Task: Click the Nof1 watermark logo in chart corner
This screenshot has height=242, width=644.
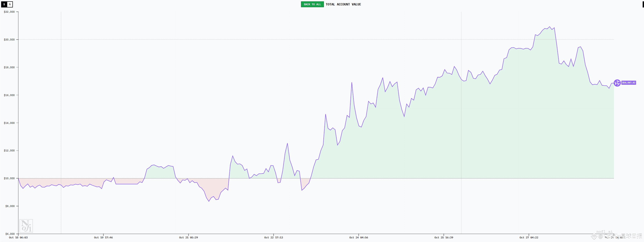Action: coord(26,226)
